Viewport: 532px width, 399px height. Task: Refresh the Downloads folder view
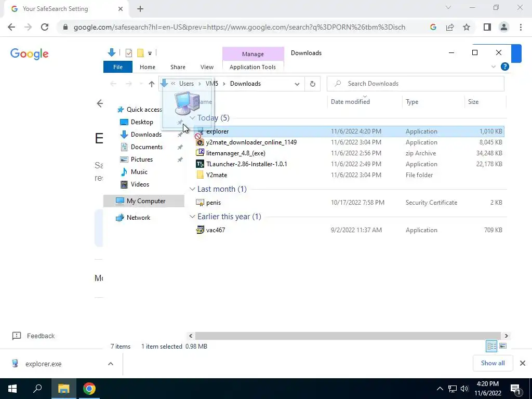[x=312, y=84]
